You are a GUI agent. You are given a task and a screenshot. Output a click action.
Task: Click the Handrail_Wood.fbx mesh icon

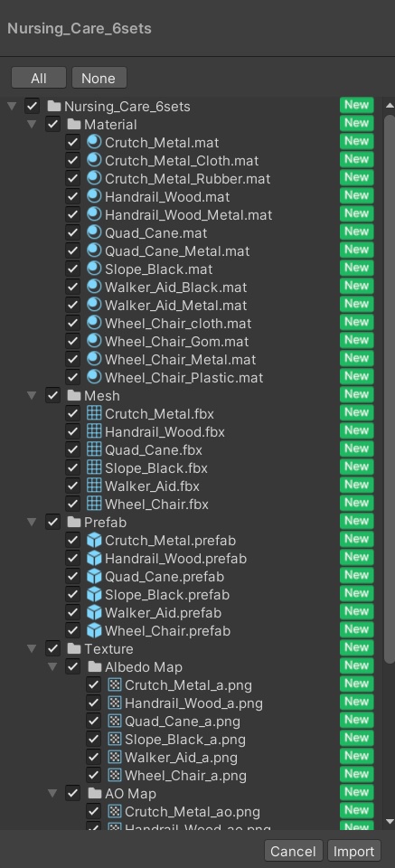click(95, 431)
